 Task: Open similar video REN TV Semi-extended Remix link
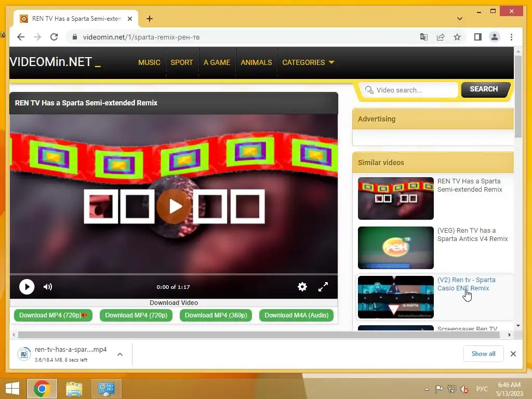[470, 185]
